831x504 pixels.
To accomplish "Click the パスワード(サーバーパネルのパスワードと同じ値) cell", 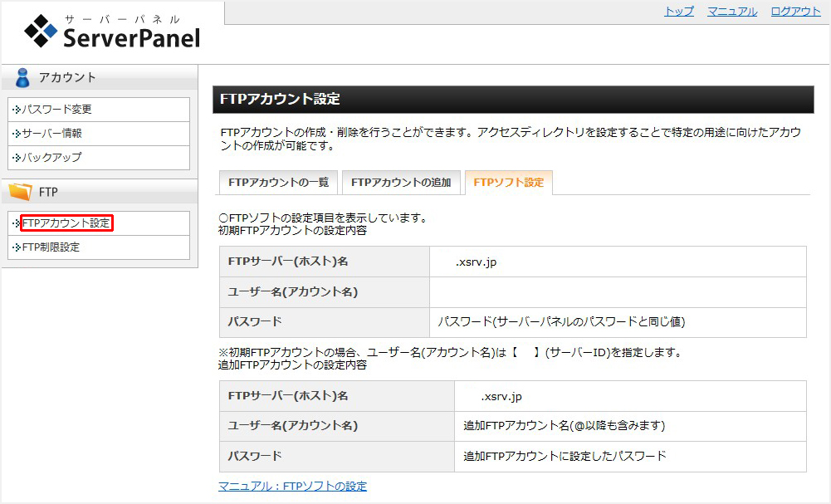I will click(561, 322).
